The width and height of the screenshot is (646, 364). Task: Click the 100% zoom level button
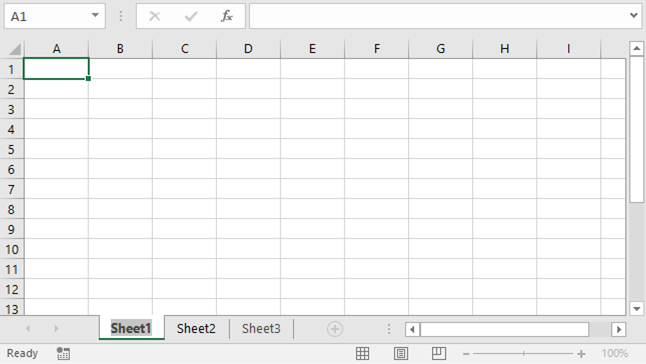[615, 353]
